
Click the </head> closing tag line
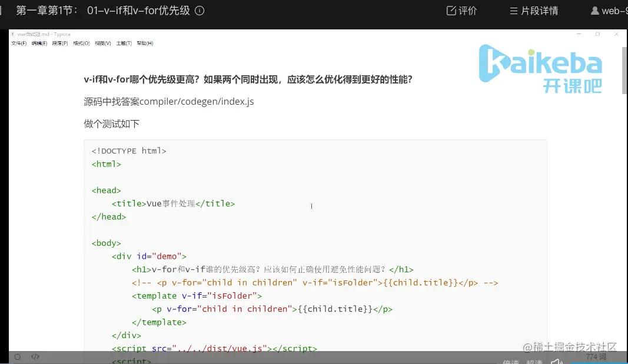pos(108,217)
